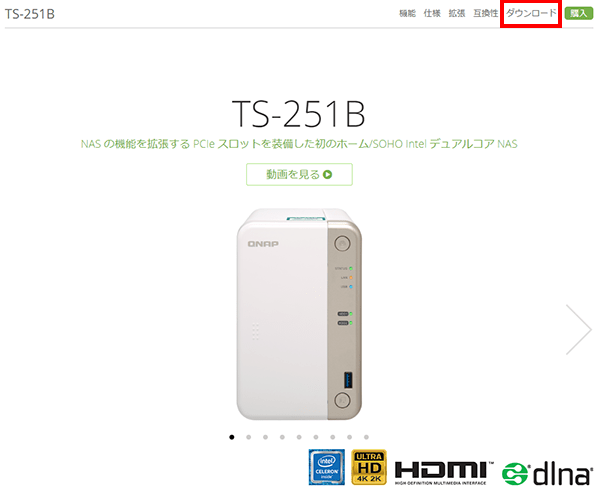Click the Intel Celeron inside badge

tap(327, 467)
